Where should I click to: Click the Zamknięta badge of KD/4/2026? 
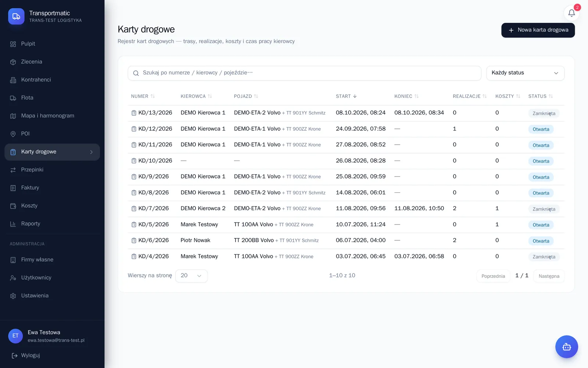click(544, 257)
